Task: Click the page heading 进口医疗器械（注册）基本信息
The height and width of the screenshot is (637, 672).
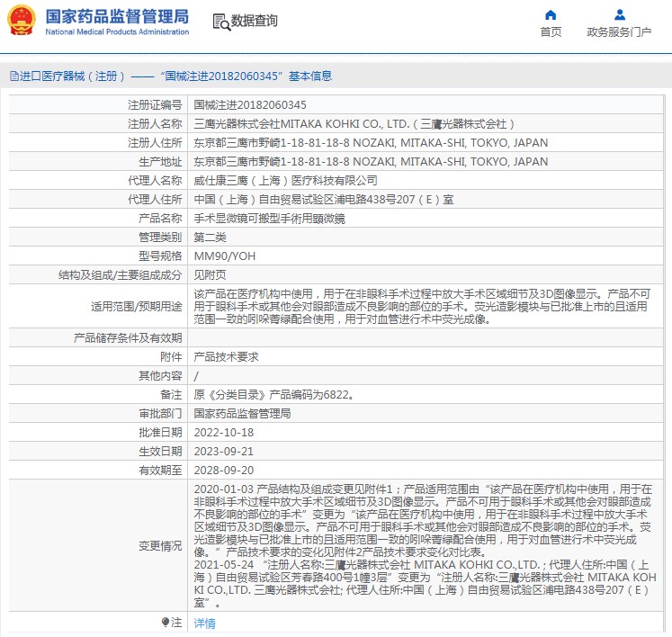Action: click(x=171, y=76)
